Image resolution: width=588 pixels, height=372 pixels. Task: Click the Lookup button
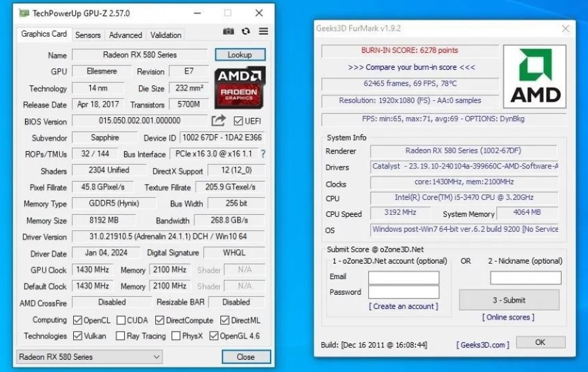tap(240, 55)
